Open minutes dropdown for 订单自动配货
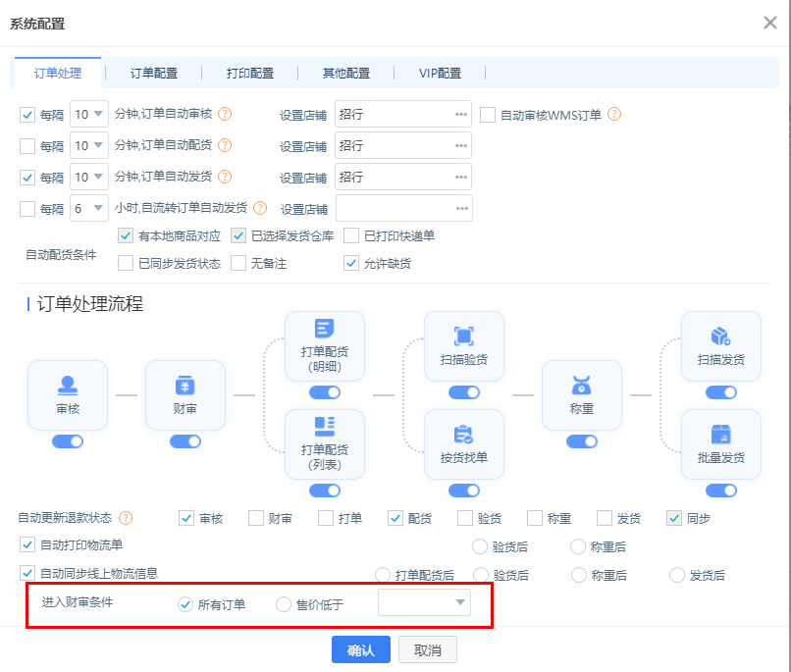The image size is (791, 672). coord(88,146)
